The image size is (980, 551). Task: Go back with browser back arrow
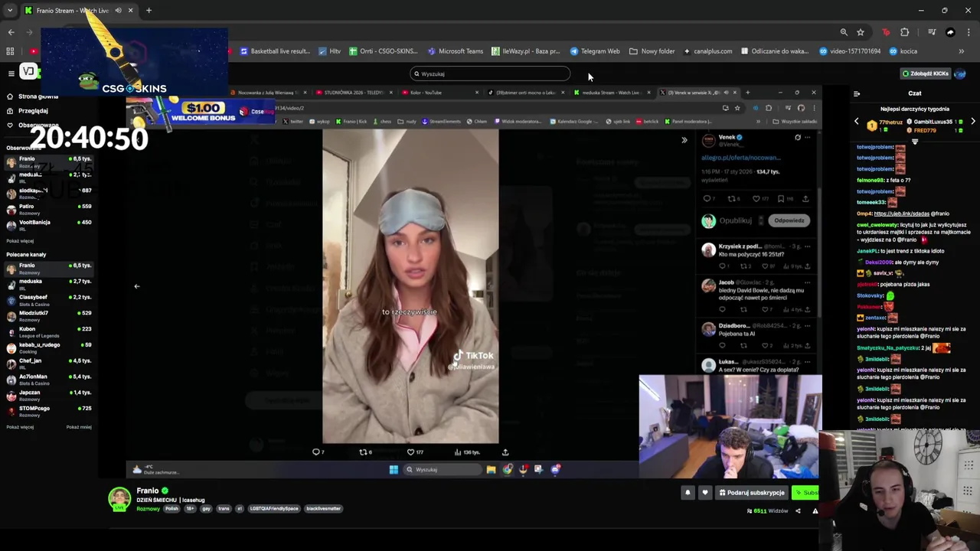coord(11,32)
